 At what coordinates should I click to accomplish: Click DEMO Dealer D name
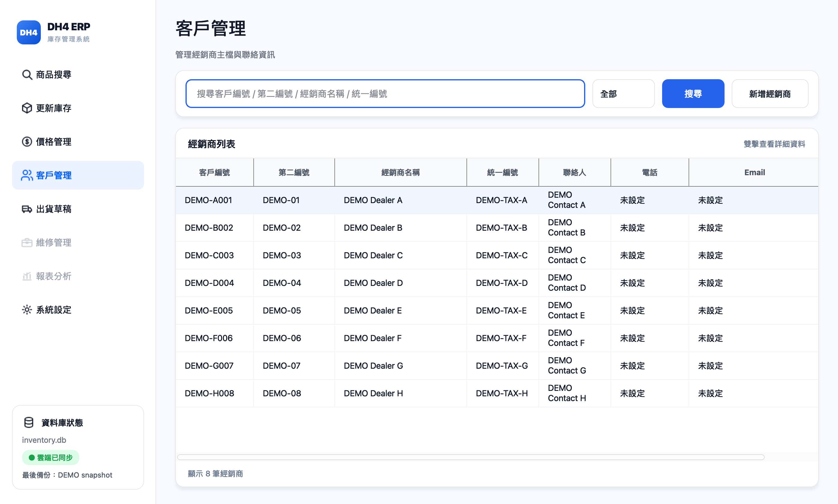pos(373,283)
